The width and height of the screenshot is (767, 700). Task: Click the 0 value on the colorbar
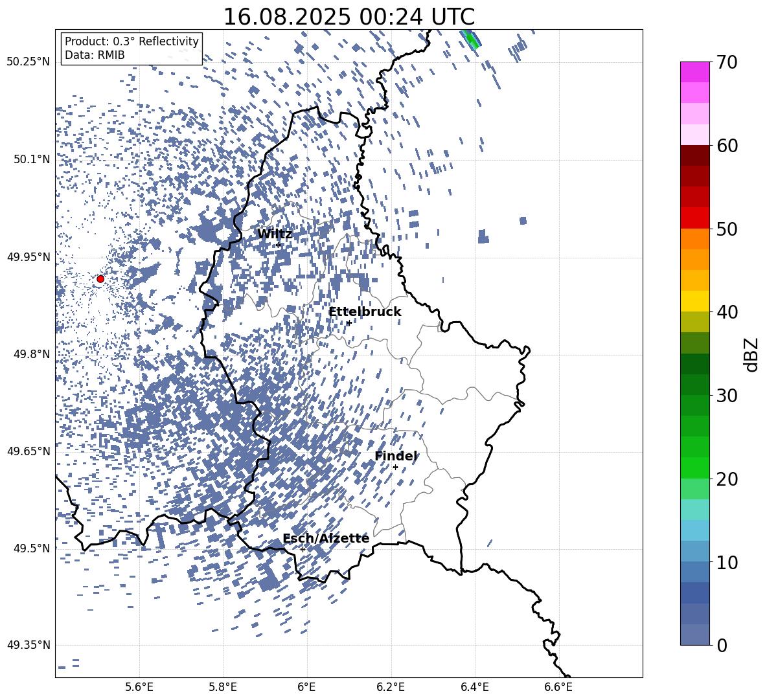click(x=722, y=645)
